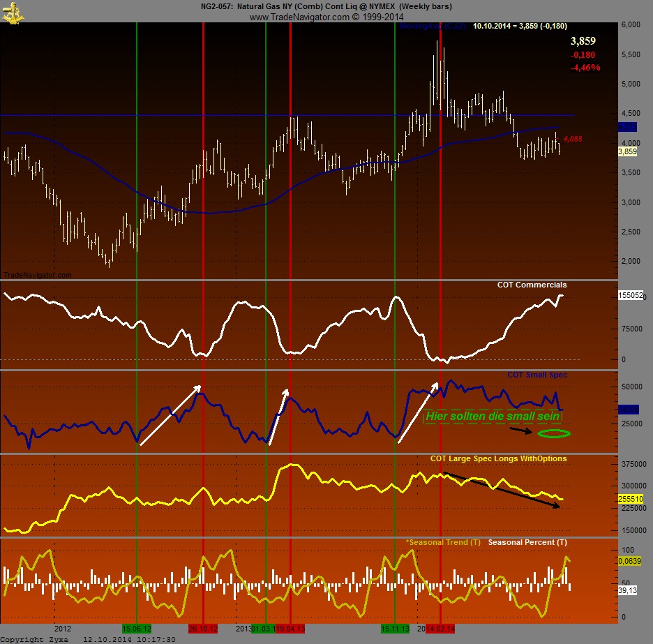
Task: Select the '15.11.13' green date marker
Action: pyautogui.click(x=395, y=629)
